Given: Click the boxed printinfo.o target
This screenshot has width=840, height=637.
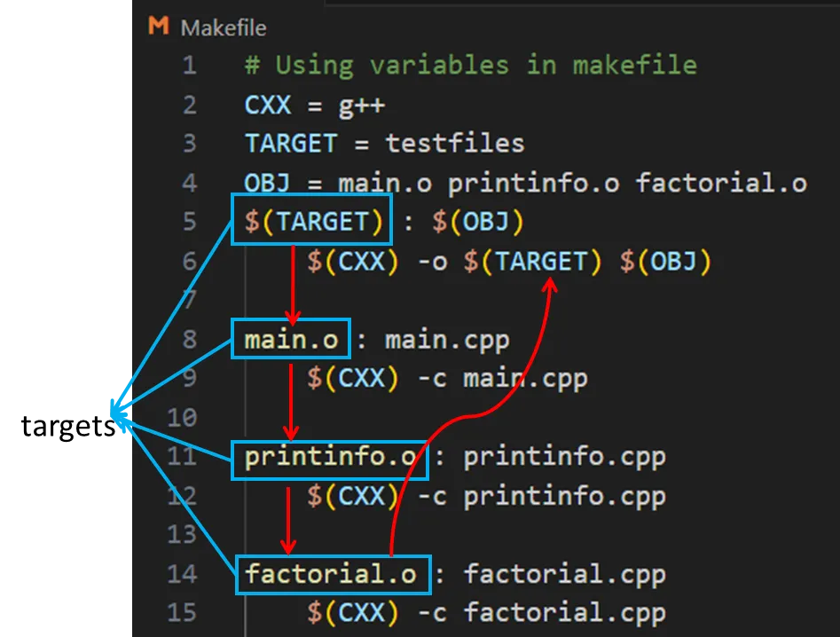Looking at the screenshot, I should (330, 458).
